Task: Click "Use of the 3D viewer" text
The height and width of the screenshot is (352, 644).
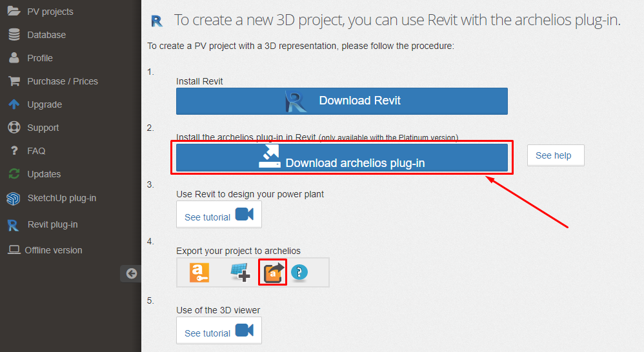Action: (218, 310)
